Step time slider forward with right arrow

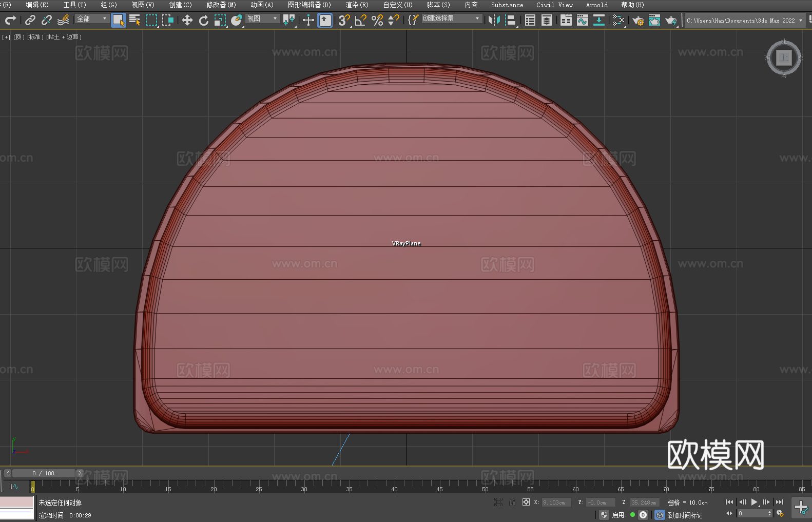pos(80,473)
